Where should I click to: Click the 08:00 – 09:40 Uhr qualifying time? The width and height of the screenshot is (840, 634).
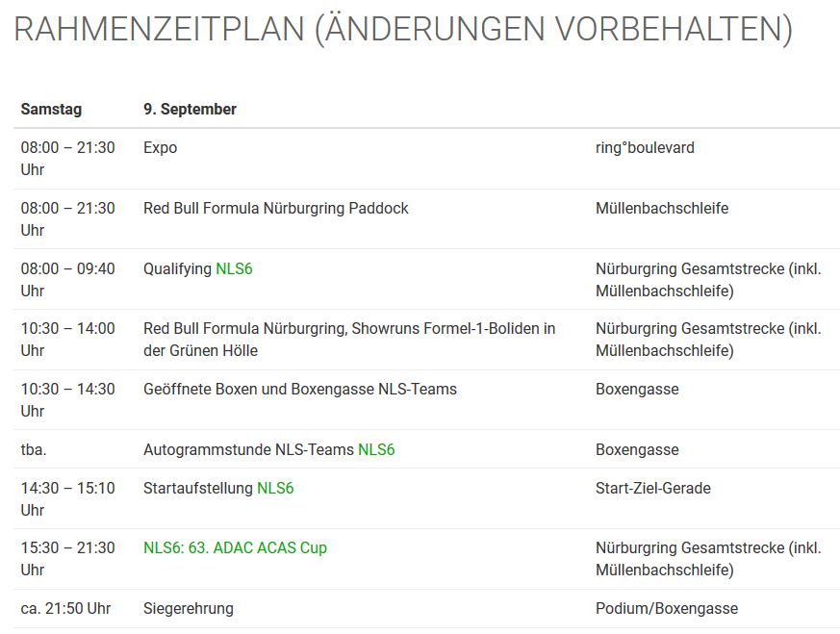[67, 279]
